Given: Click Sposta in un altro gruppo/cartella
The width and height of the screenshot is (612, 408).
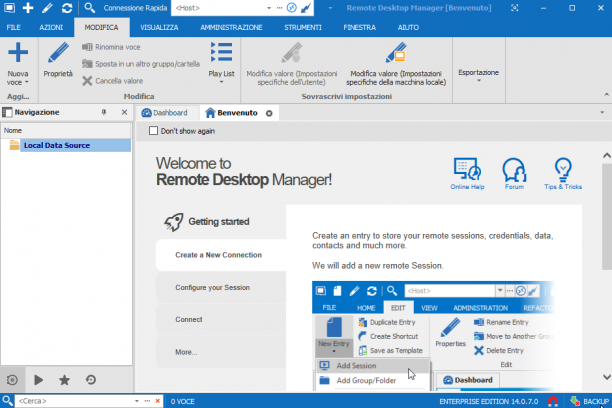Looking at the screenshot, I should (x=141, y=64).
